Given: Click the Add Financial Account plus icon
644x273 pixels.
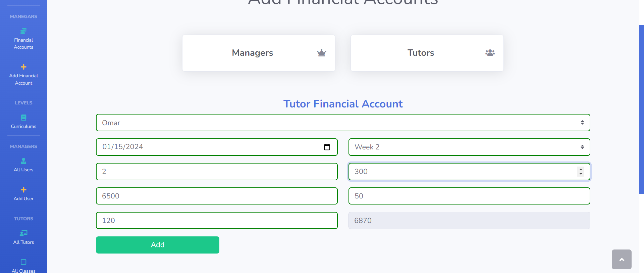Looking at the screenshot, I should click(x=23, y=67).
